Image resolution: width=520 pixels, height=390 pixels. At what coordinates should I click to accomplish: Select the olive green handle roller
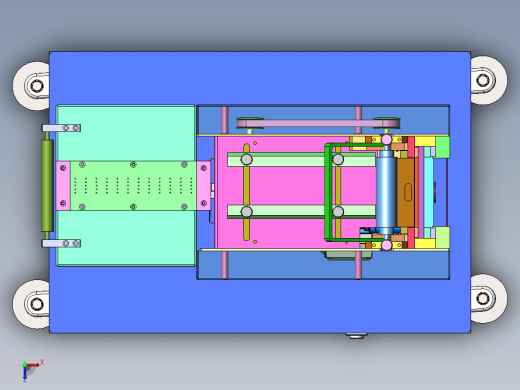47,186
